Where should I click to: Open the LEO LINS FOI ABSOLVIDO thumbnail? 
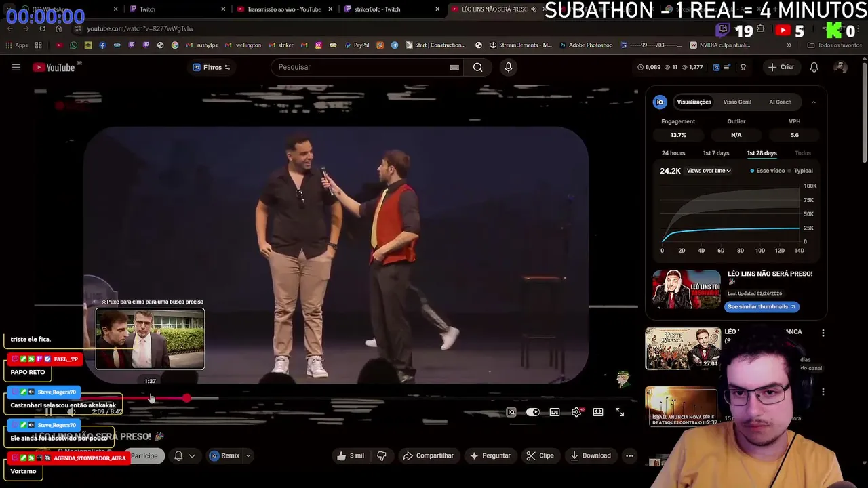(686, 290)
